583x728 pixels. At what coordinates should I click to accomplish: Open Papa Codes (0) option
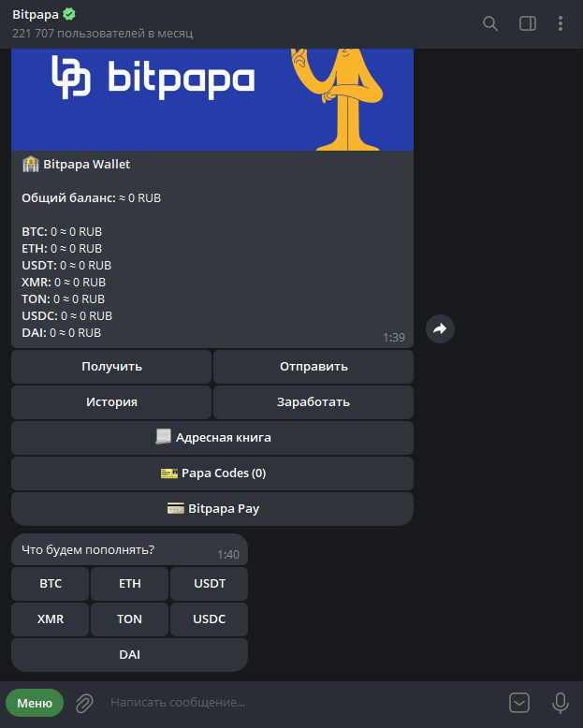tap(212, 473)
